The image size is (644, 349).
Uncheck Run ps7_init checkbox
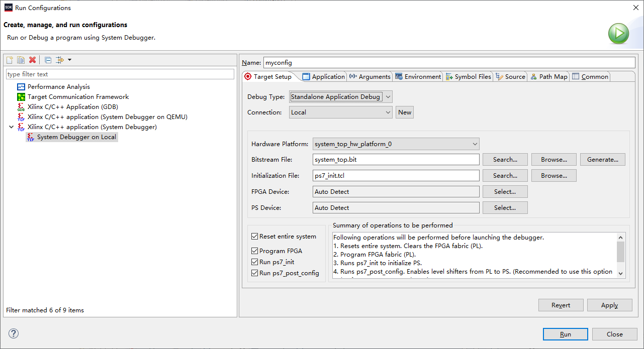pyautogui.click(x=255, y=262)
